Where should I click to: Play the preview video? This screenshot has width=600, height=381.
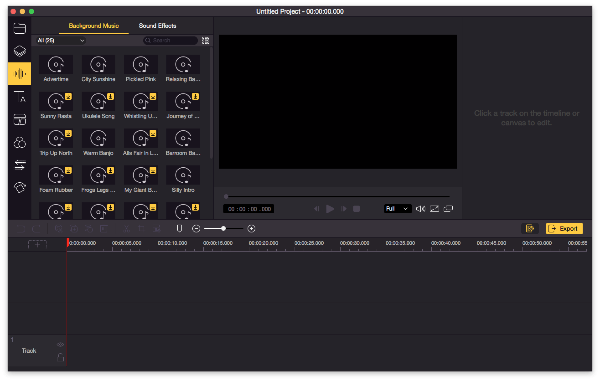click(330, 209)
